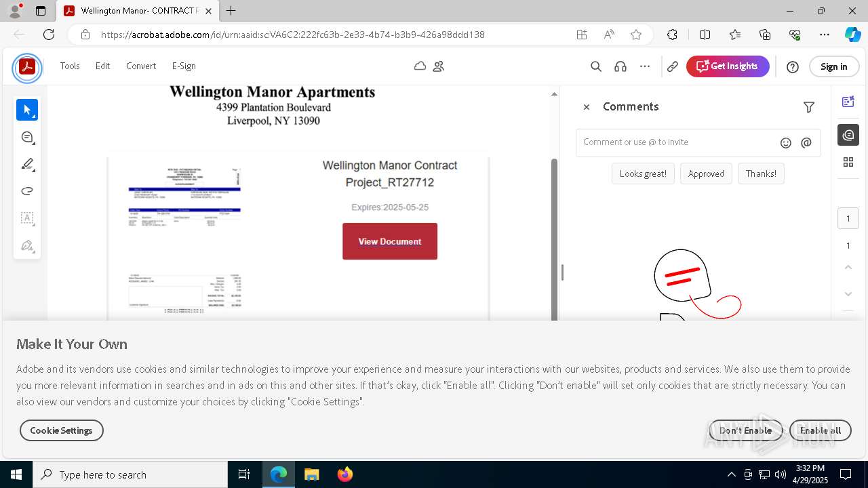Toggle the comments panel icon
This screenshot has height=488, width=868.
click(x=848, y=135)
